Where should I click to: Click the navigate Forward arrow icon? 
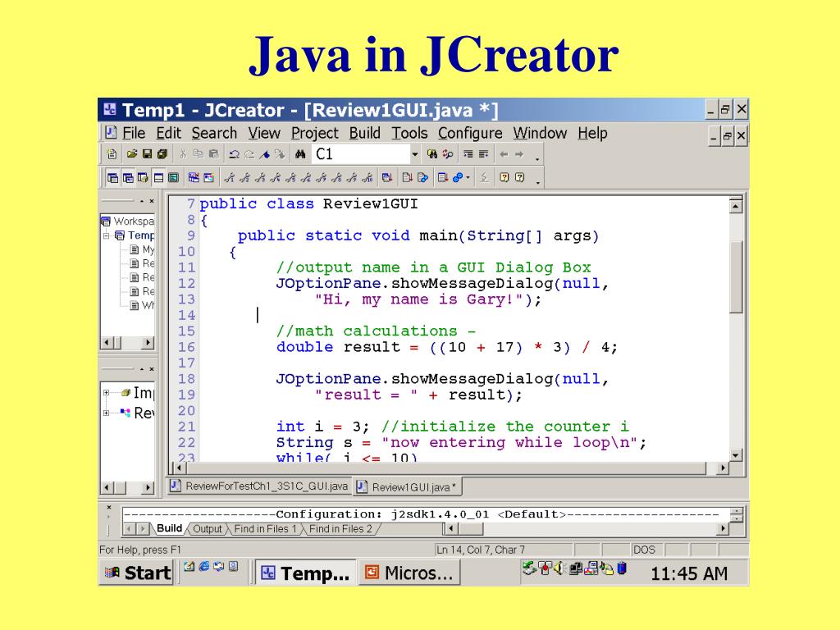(x=519, y=154)
